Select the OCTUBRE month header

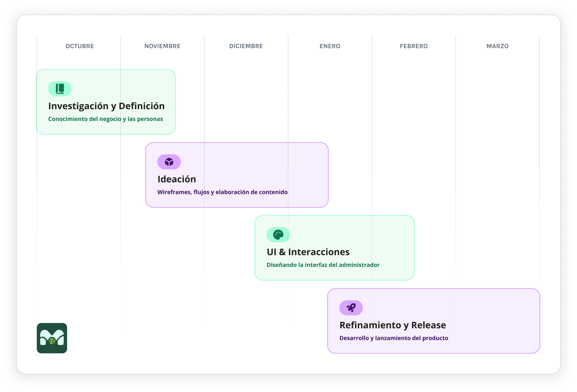[80, 46]
